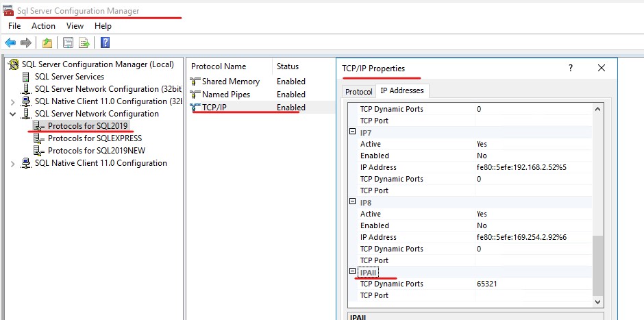Click the properties list scrollbar thumb
Viewport: 644px width, 320px height.
click(597, 266)
